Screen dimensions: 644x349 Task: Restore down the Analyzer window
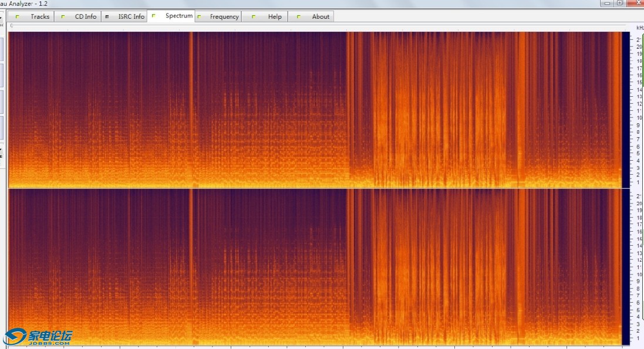[619, 3]
